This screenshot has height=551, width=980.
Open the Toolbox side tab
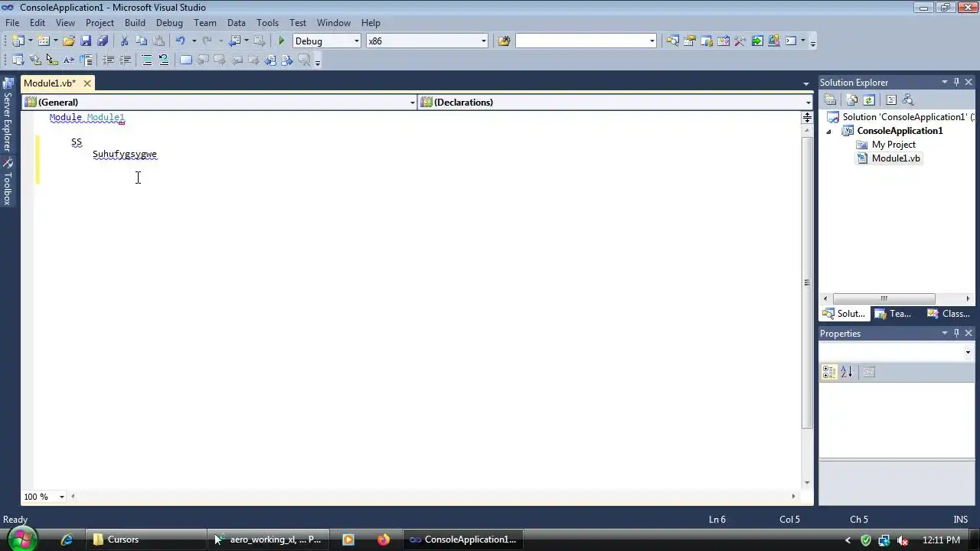(7, 181)
